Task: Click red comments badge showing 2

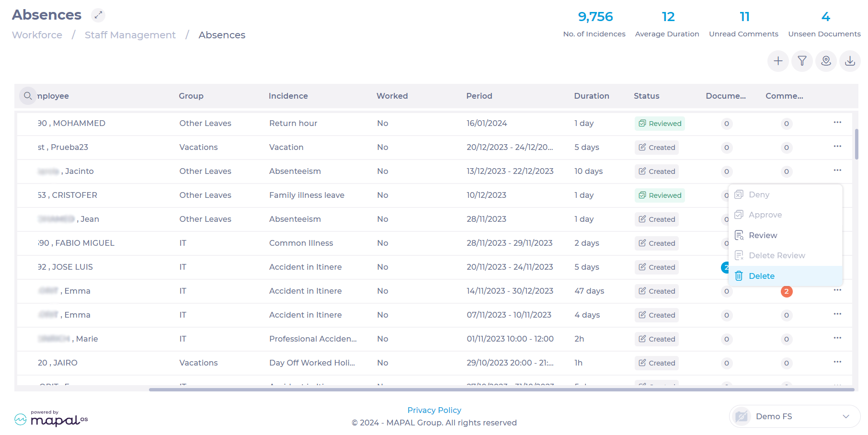Action: pos(786,291)
